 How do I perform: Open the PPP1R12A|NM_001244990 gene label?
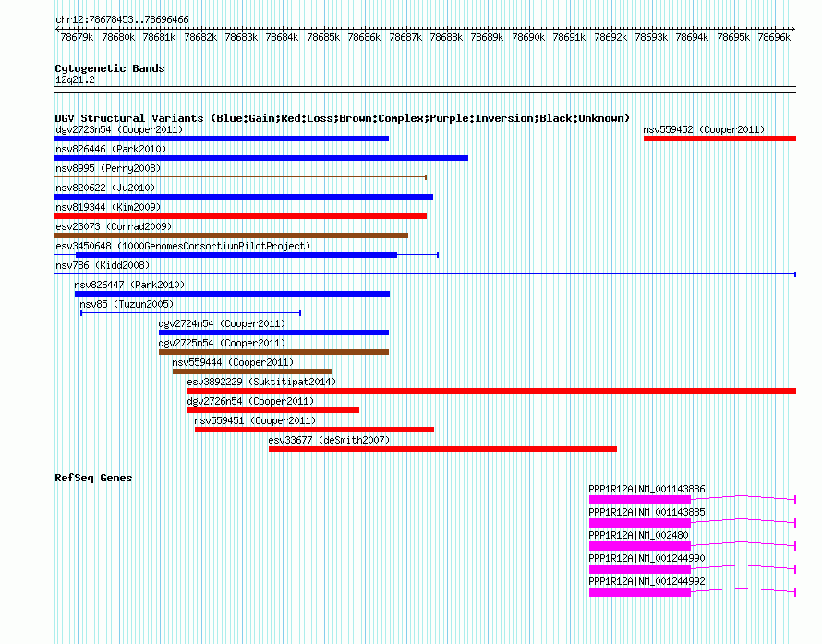coord(647,558)
